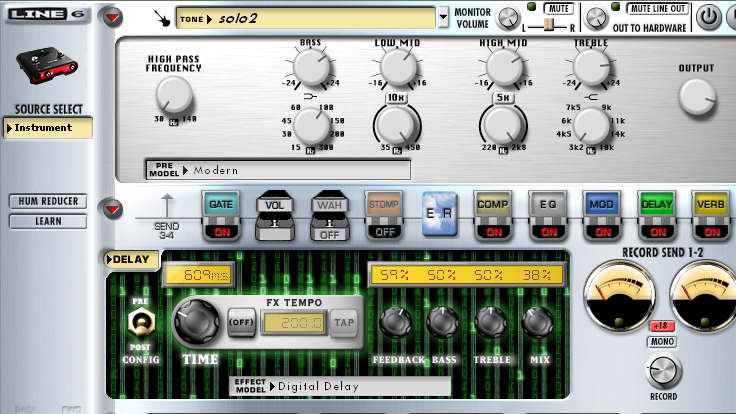Click the +18 record boost button
The height and width of the screenshot is (414, 736).
coord(662,325)
